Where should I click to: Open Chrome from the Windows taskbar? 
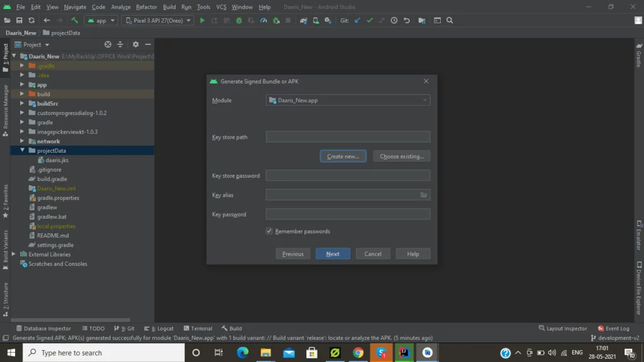(358, 353)
